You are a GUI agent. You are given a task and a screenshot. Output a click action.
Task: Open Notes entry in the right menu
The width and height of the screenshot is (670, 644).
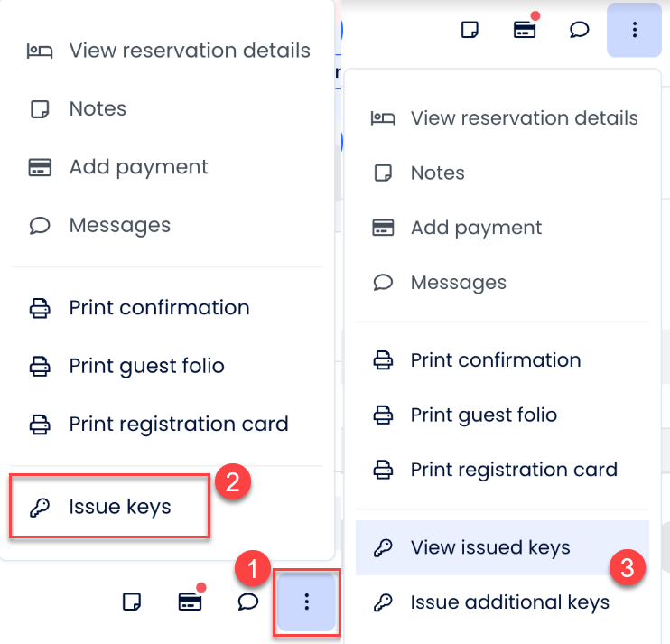[437, 173]
